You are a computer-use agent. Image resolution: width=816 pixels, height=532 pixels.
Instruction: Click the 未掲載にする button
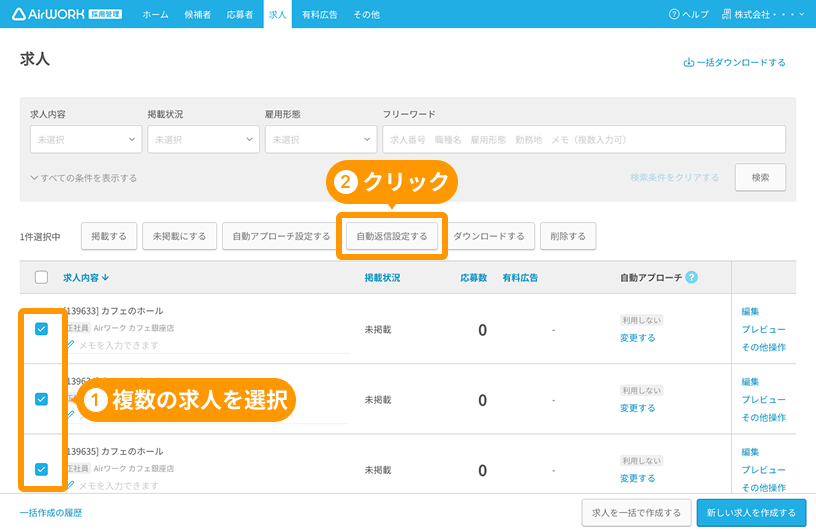(x=180, y=236)
